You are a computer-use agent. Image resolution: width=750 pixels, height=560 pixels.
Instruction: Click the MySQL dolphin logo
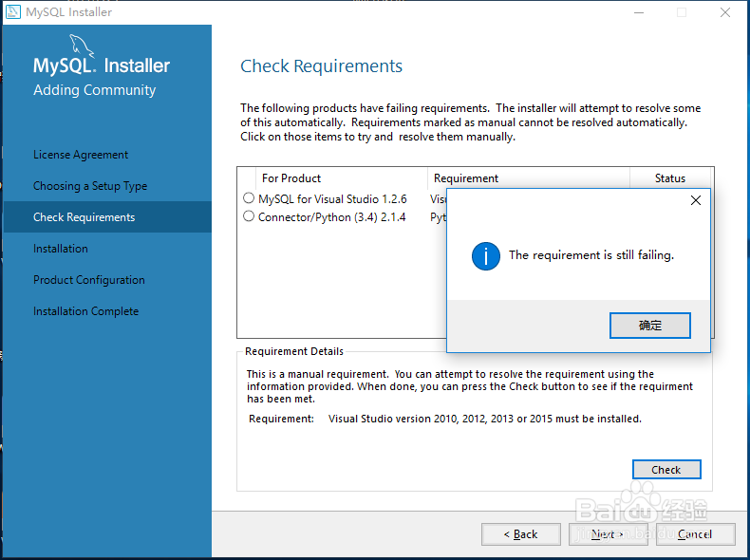click(82, 46)
